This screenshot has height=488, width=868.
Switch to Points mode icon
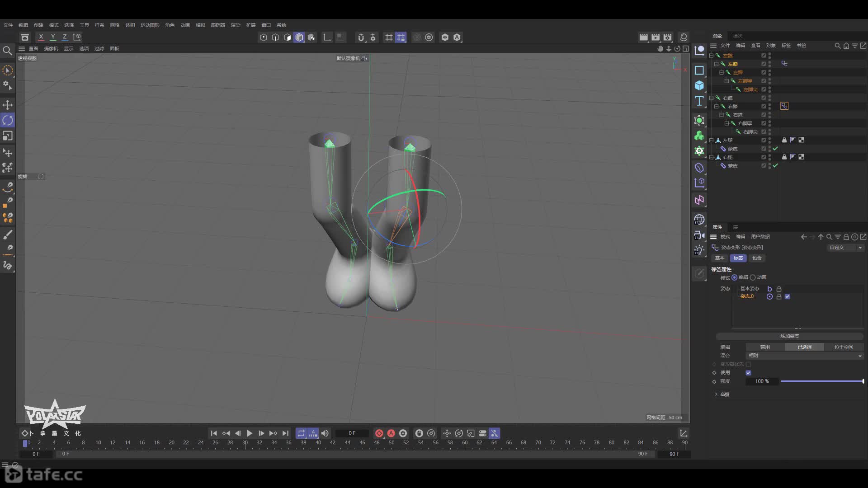click(264, 38)
